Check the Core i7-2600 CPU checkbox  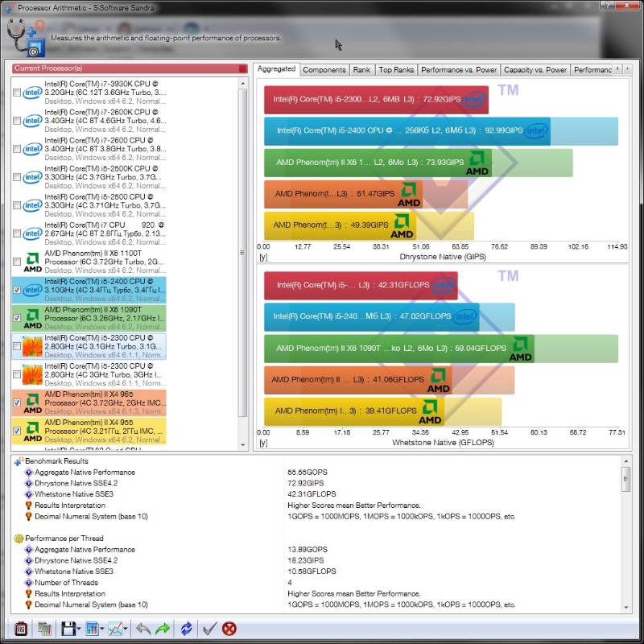(x=16, y=149)
